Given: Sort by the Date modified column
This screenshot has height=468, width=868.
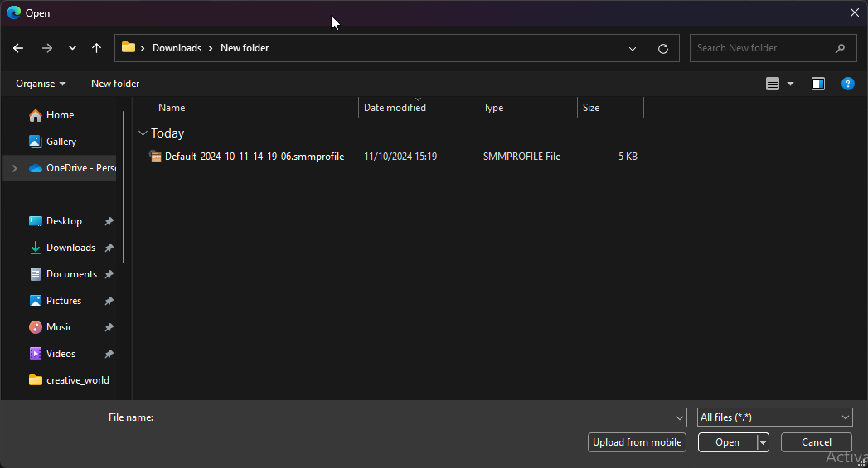Looking at the screenshot, I should (x=395, y=108).
